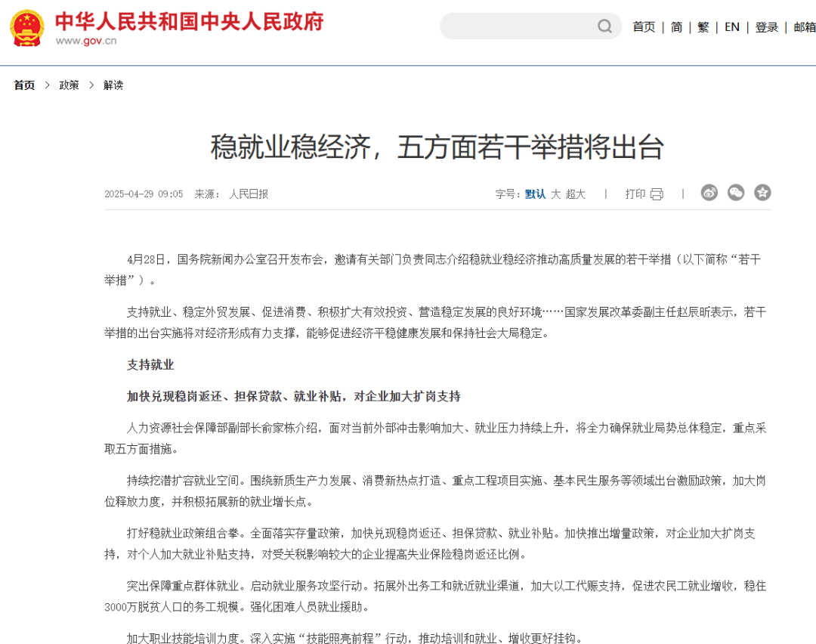Open the 首页 link in top navigation

[644, 27]
